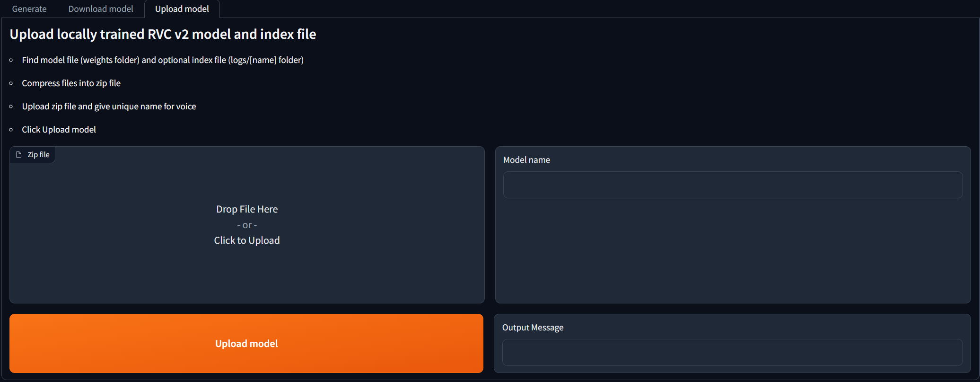Open the Download model tab

click(x=101, y=9)
